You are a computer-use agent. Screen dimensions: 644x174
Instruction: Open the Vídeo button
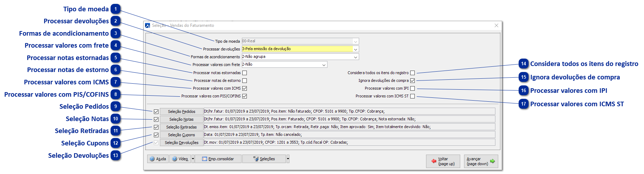point(180,159)
